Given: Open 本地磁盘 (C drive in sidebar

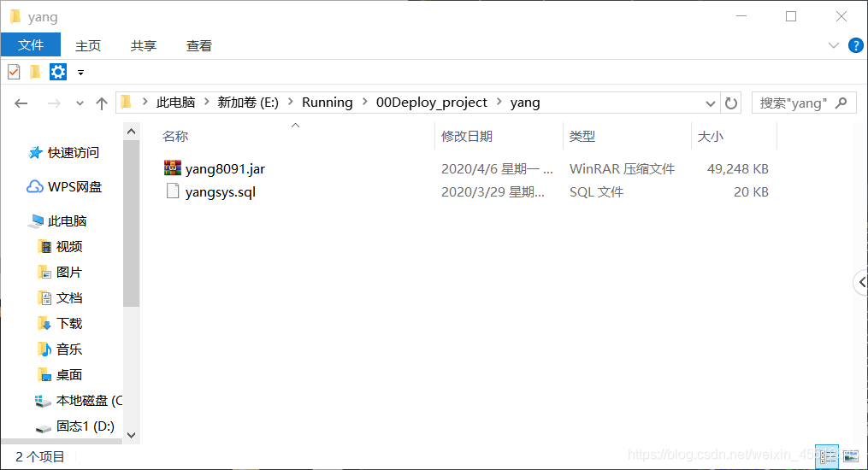Looking at the screenshot, I should pos(89,400).
